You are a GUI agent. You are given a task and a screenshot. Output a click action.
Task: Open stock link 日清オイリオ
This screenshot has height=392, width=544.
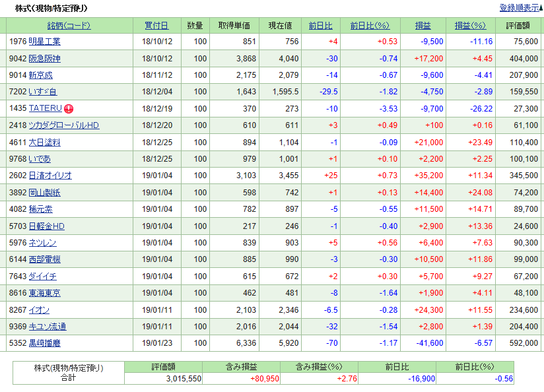click(x=50, y=176)
